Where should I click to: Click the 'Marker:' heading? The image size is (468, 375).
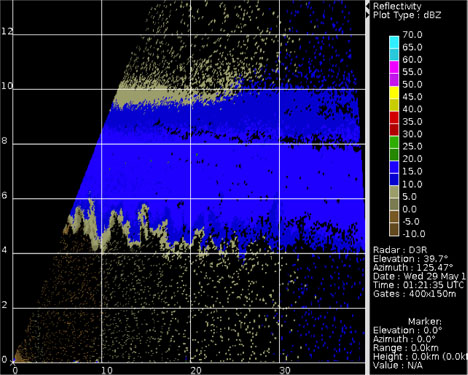click(425, 322)
